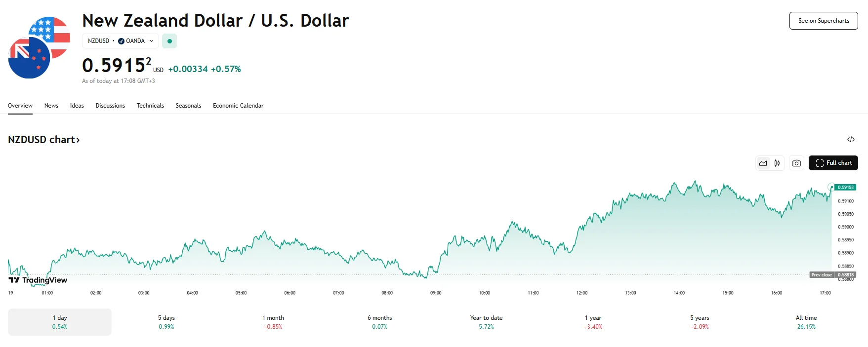Viewport: 868px width, 347px height.
Task: Switch chart to candlestick style
Action: tap(777, 163)
